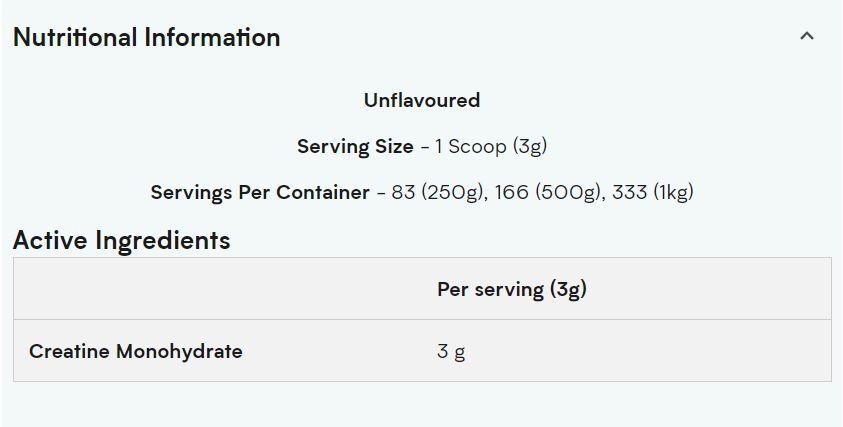This screenshot has width=843, height=427.
Task: Click the Servings Per Container label
Action: coord(260,192)
